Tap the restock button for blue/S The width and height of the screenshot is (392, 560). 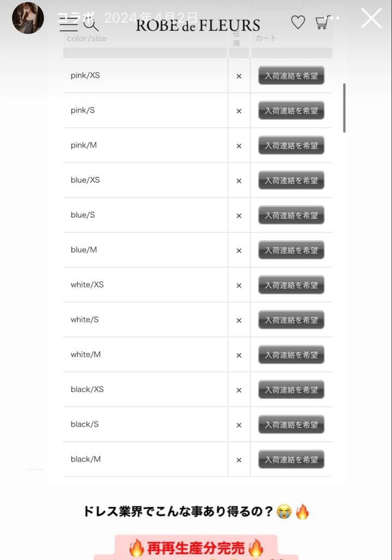pyautogui.click(x=291, y=215)
